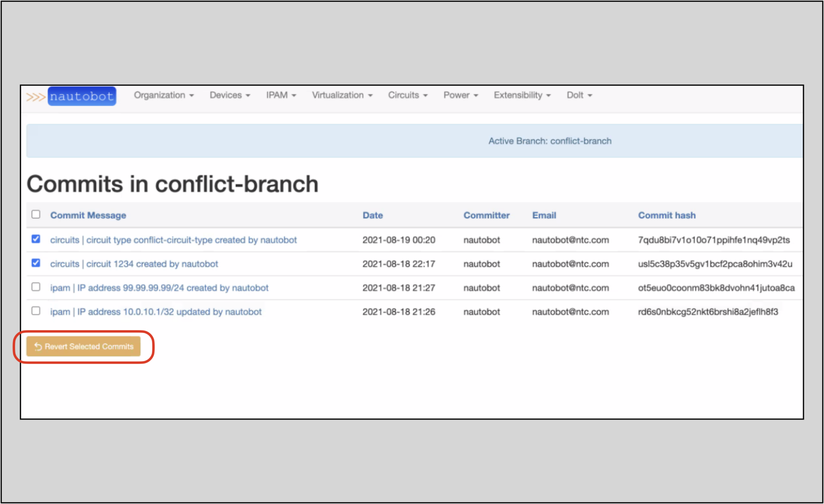Open the Extensibility menu
This screenshot has height=504, width=824.
[x=521, y=95]
